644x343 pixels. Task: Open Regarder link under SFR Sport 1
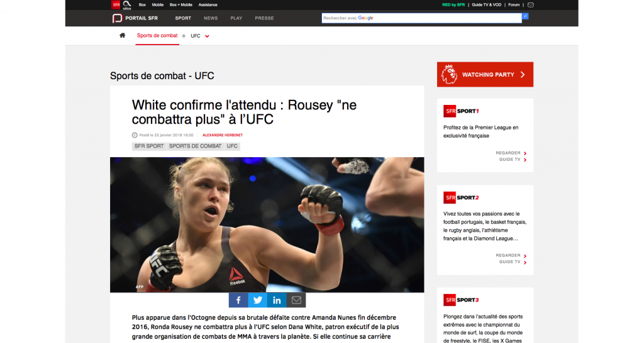click(x=511, y=153)
